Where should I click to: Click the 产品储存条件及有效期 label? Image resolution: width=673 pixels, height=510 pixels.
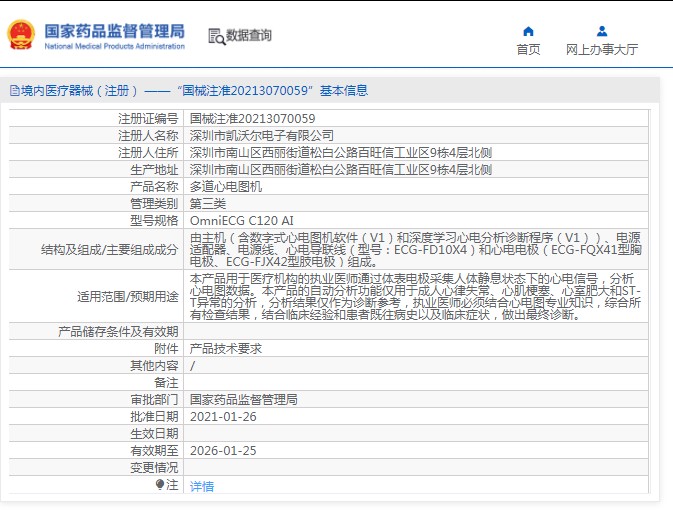[x=118, y=331]
